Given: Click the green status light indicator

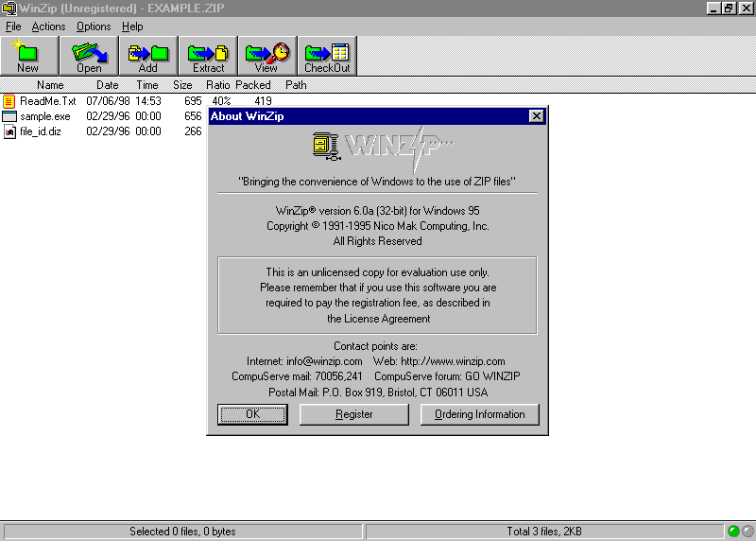Looking at the screenshot, I should (733, 532).
